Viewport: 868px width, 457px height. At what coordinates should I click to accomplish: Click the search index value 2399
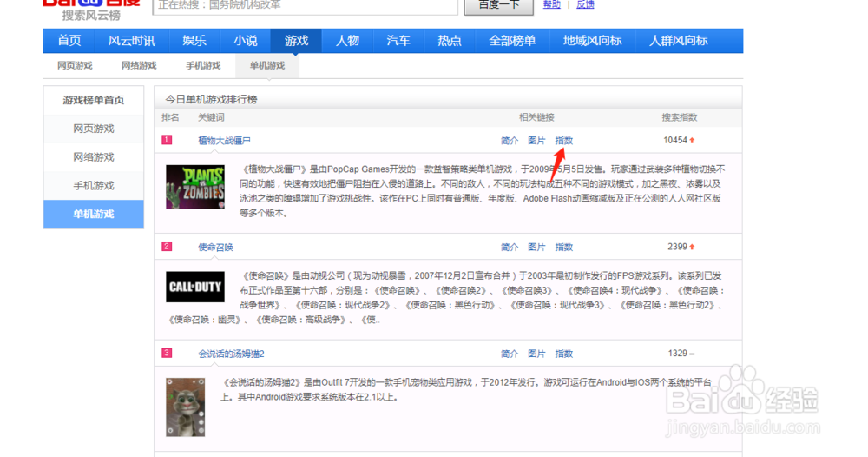pos(677,247)
